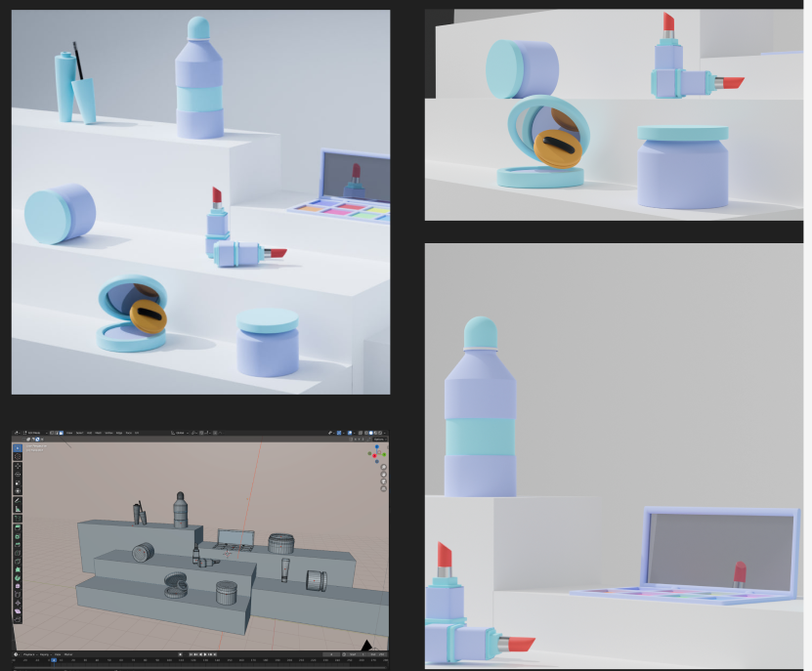
Task: Click the zoom magnifier navigation icon
Action: pos(384,467)
